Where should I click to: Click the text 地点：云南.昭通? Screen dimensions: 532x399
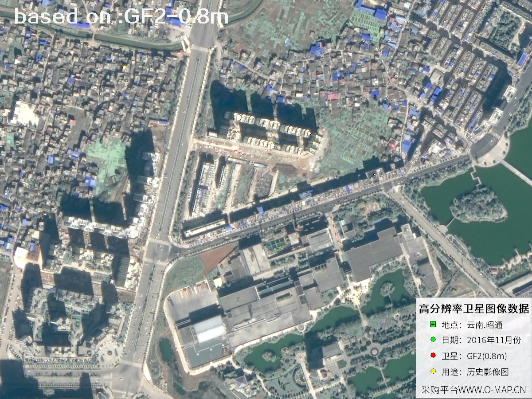coord(473,325)
